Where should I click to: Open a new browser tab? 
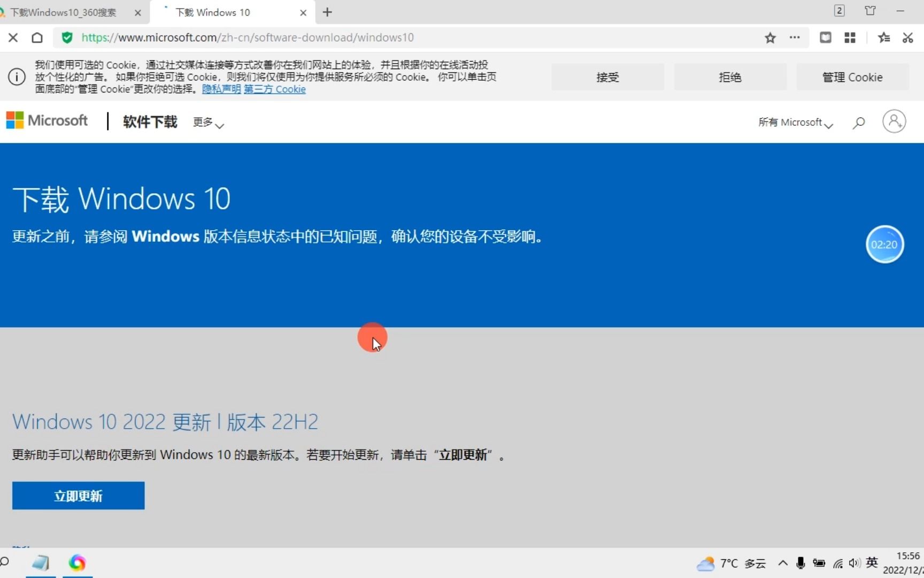327,12
